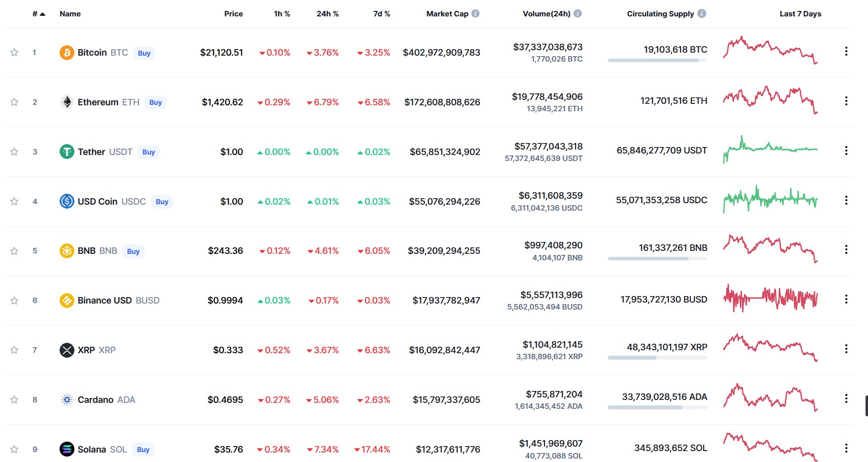Toggle watchlist star for BNB
This screenshot has width=868, height=462.
tap(14, 251)
